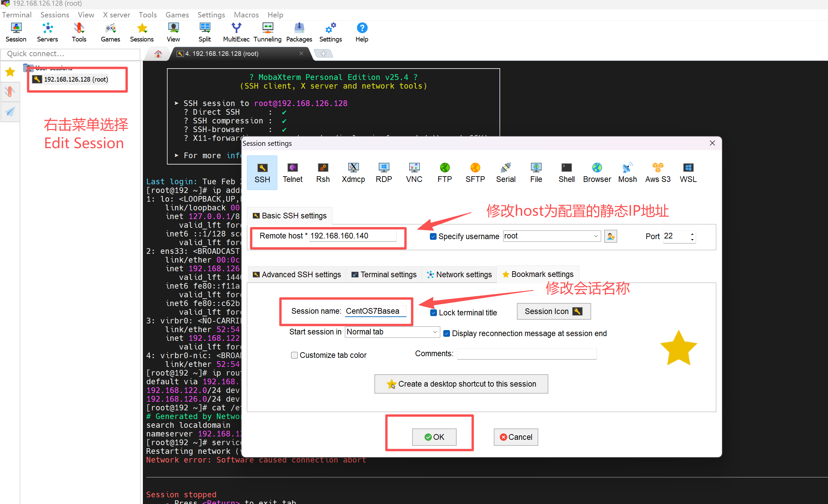The width and height of the screenshot is (828, 504).
Task: Open the Tools toolbar icon
Action: tap(79, 32)
